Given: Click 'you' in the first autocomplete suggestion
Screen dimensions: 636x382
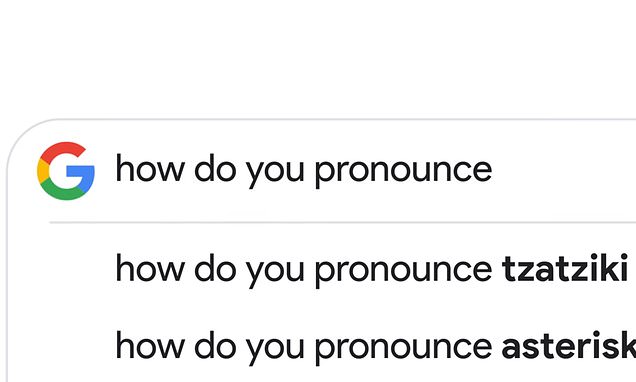Looking at the screenshot, I should tap(275, 271).
